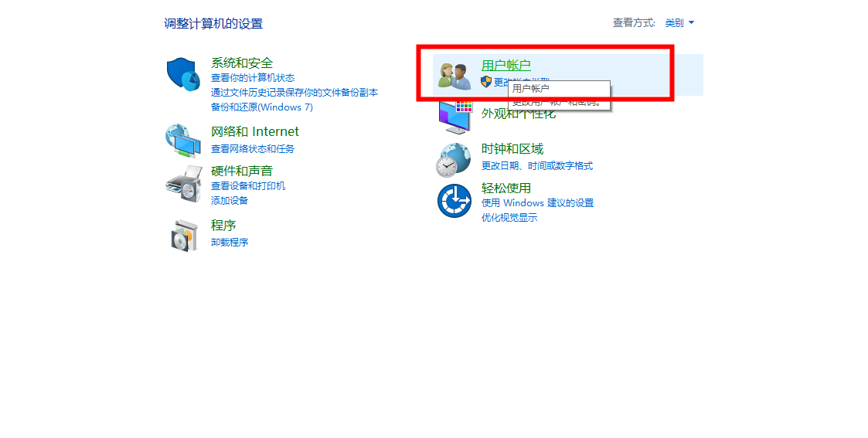Open the 用户帐户 heading link
The image size is (868, 438).
coord(506,65)
